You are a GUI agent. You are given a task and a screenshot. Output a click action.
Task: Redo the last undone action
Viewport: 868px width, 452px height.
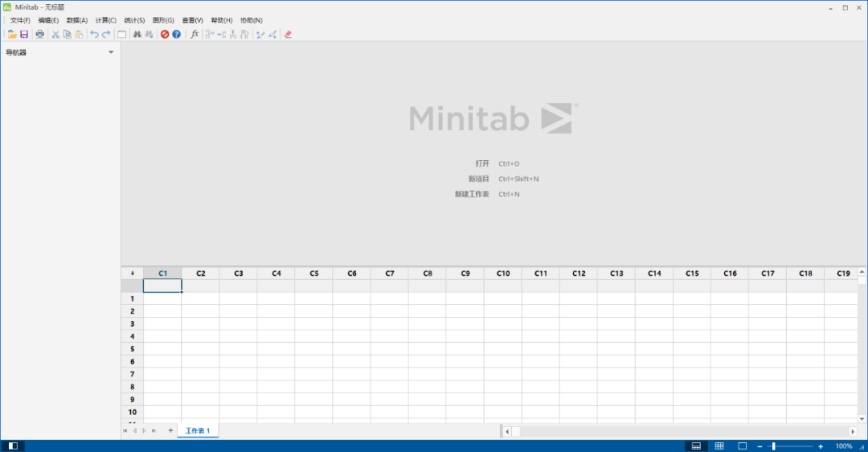point(106,35)
